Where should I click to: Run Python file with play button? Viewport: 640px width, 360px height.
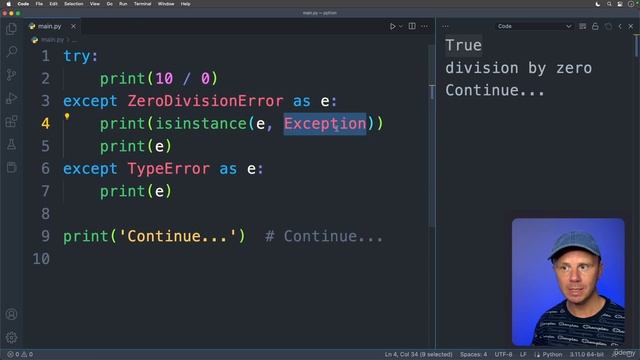point(392,26)
